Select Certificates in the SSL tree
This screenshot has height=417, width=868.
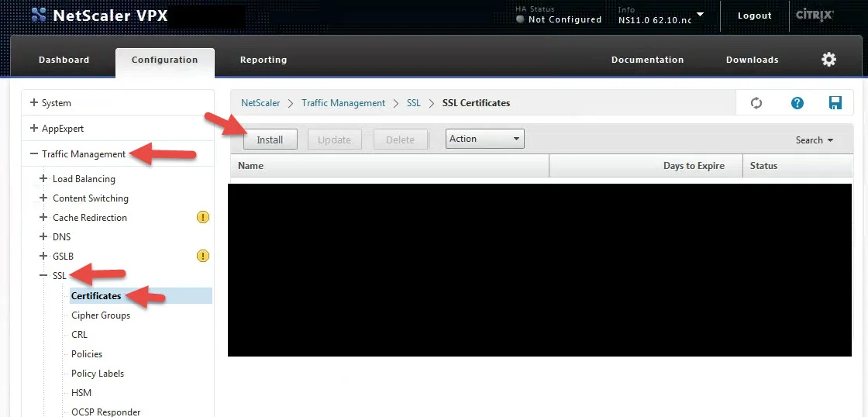coord(96,296)
